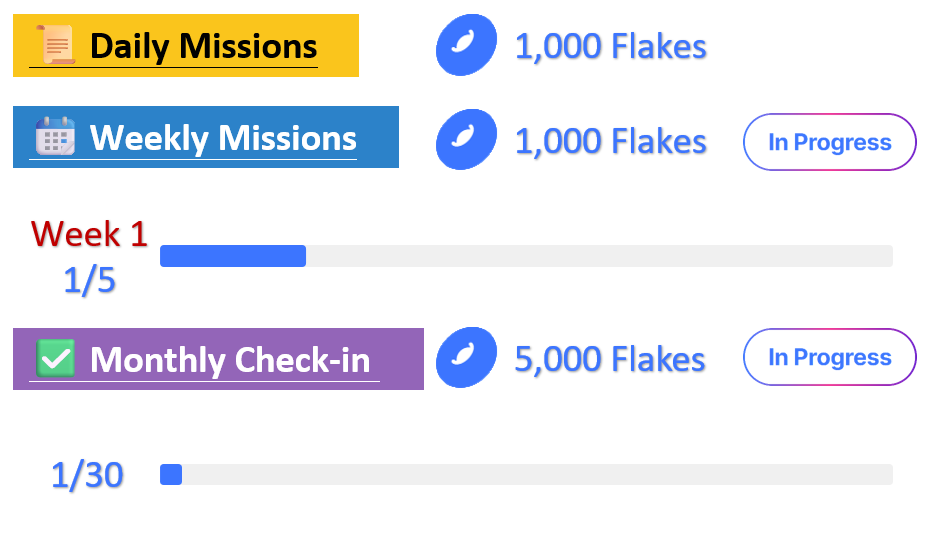The height and width of the screenshot is (535, 942).
Task: Click the Flakes coin beside Daily Missions
Action: pos(466,46)
